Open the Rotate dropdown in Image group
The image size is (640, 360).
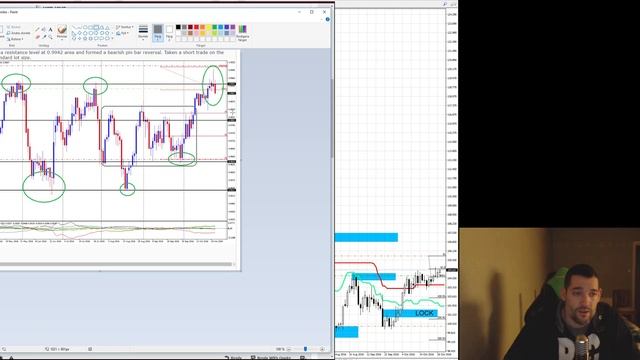point(16,39)
